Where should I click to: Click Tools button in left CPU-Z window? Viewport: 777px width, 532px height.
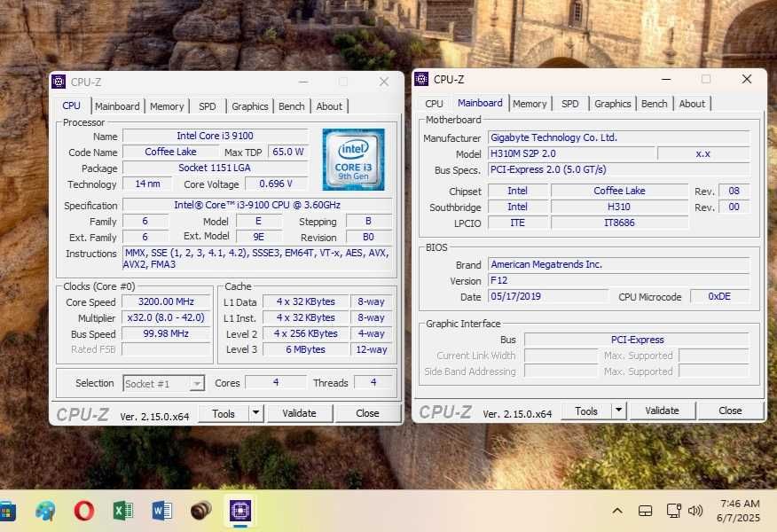pyautogui.click(x=224, y=413)
